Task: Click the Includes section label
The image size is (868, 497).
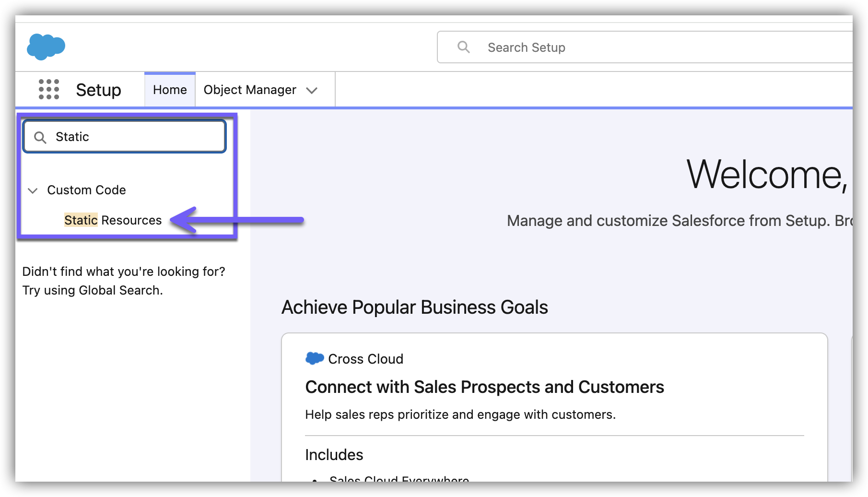Action: point(334,455)
